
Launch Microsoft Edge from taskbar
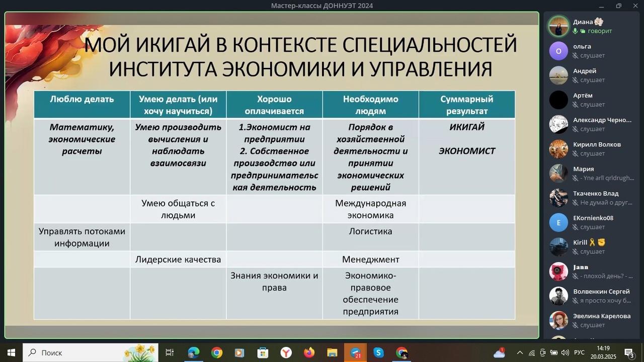coord(194,352)
